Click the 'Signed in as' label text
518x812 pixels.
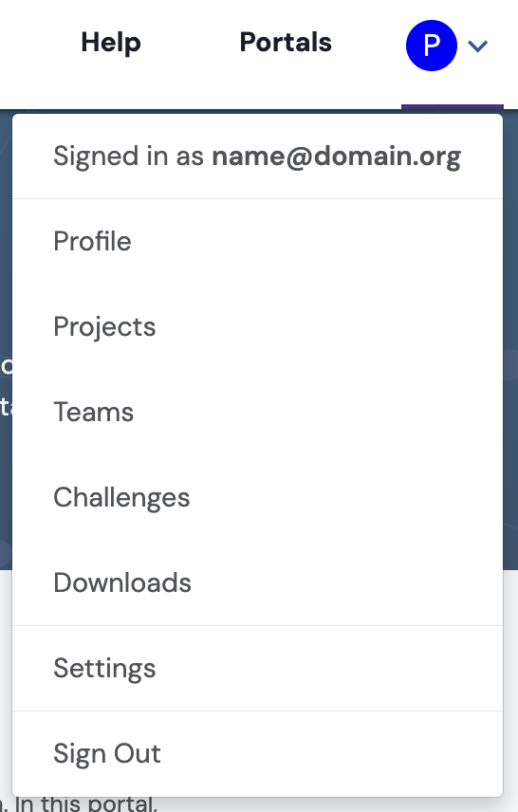click(x=128, y=157)
